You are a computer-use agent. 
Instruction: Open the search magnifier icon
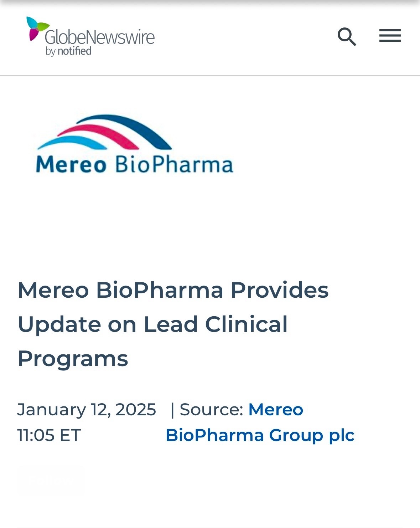(347, 36)
